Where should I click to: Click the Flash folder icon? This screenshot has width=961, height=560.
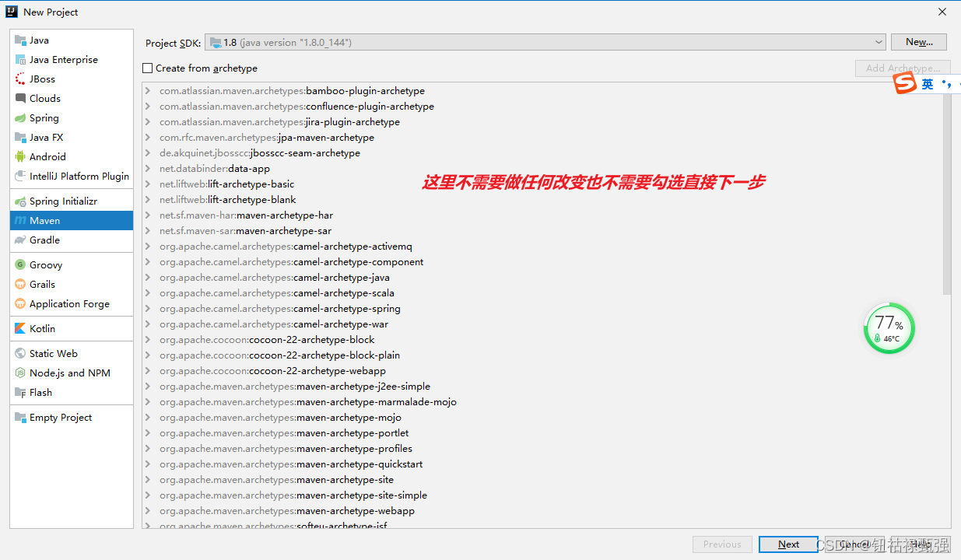[x=21, y=393]
